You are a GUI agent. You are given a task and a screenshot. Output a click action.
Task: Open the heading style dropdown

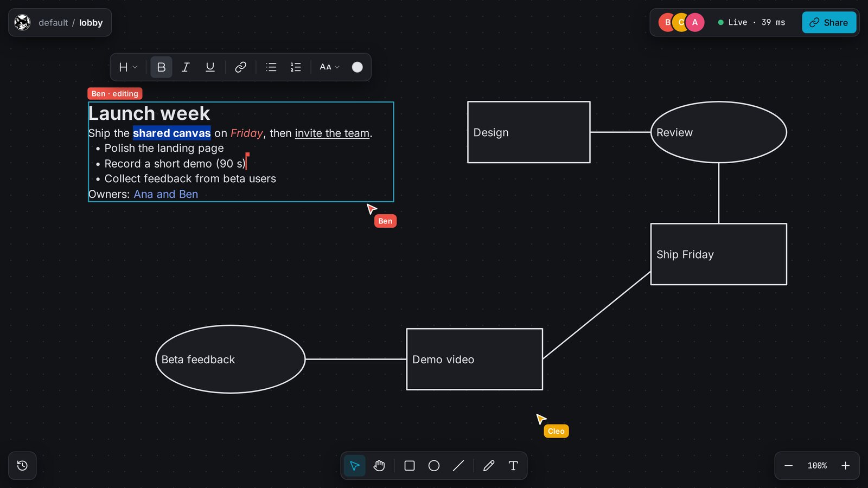pos(128,67)
